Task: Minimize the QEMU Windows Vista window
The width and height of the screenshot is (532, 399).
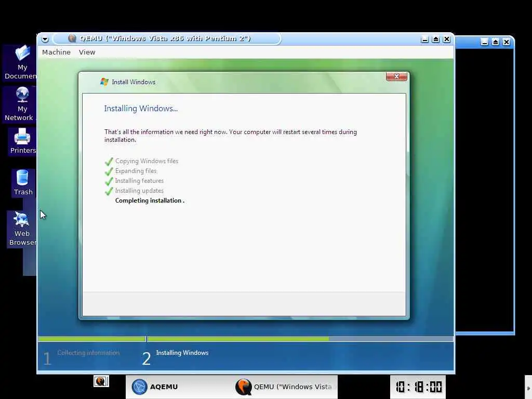Action: tap(424, 39)
